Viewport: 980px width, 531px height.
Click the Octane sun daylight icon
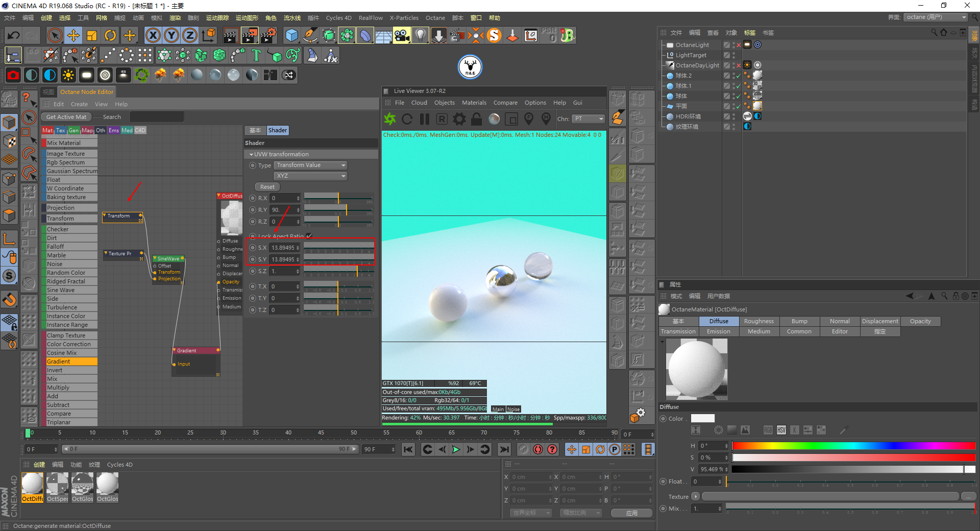68,75
